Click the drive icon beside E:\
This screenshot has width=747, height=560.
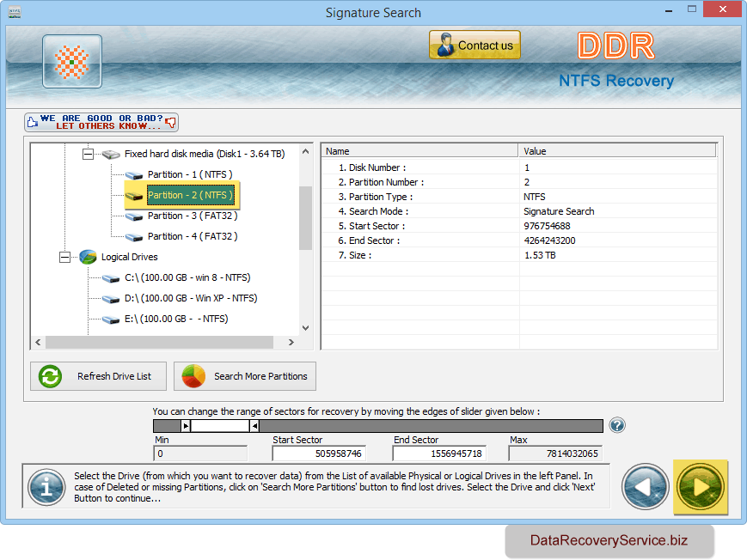111,320
